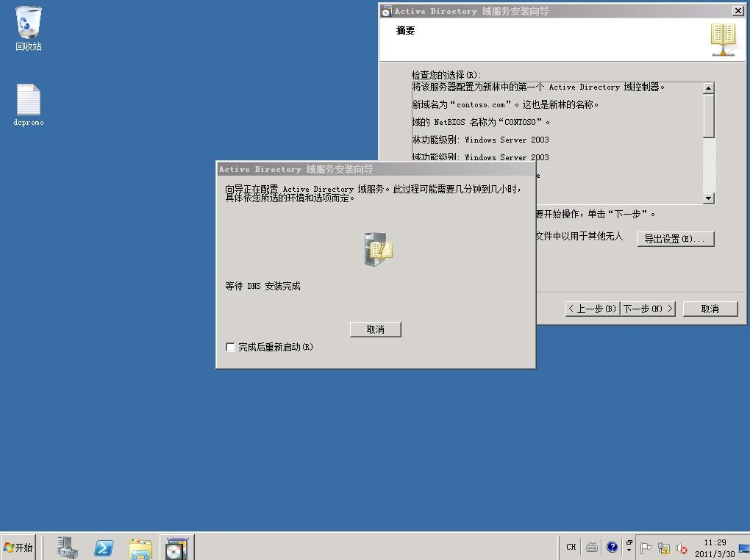This screenshot has height=560, width=750.
Task: Click the summary list scrollbar thumb
Action: coord(708,115)
